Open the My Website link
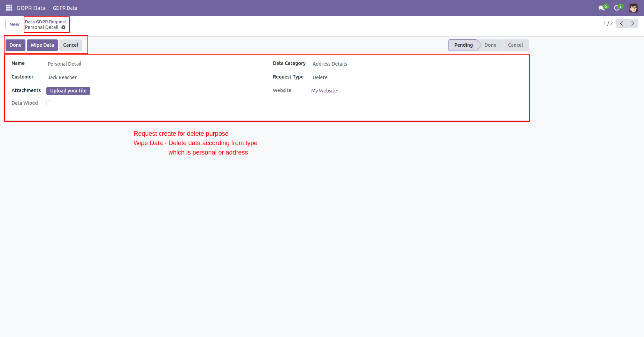The height and width of the screenshot is (337, 644). tap(324, 91)
